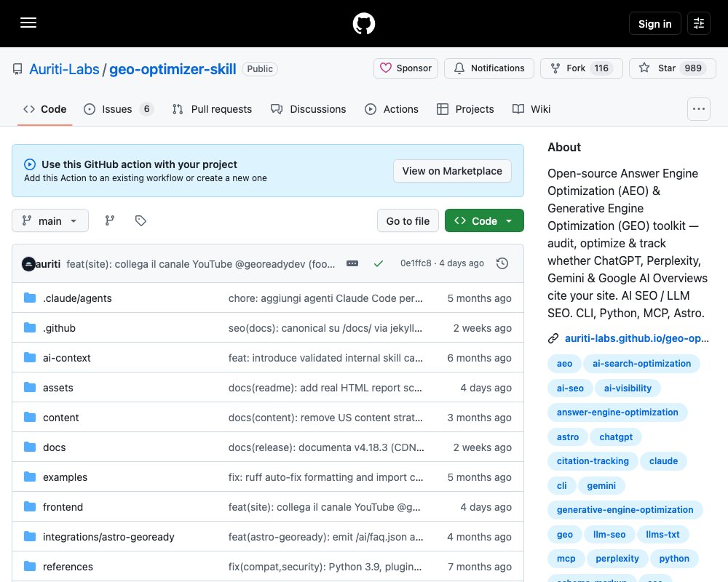Click the Sign in button

pyautogui.click(x=654, y=24)
